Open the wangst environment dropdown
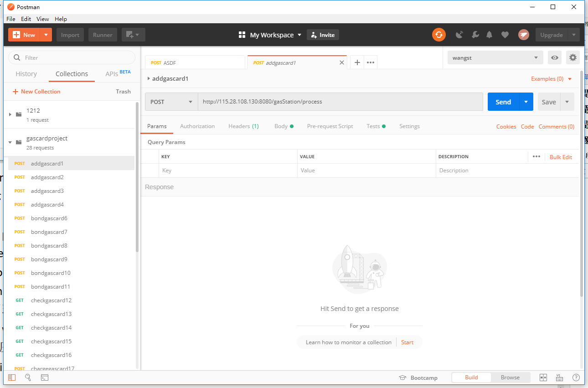This screenshot has height=388, width=588. 495,58
